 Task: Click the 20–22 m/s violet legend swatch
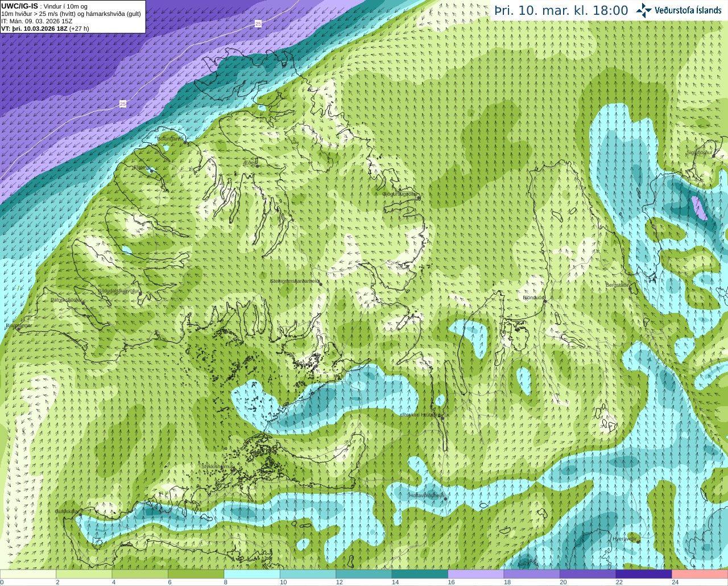(588, 574)
